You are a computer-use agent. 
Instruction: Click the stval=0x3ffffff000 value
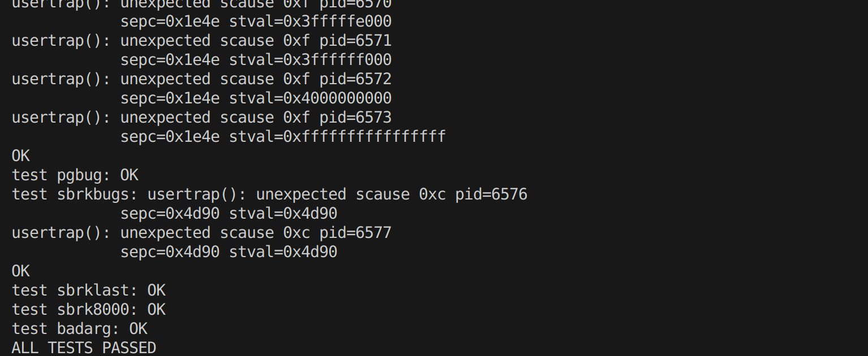pos(310,60)
